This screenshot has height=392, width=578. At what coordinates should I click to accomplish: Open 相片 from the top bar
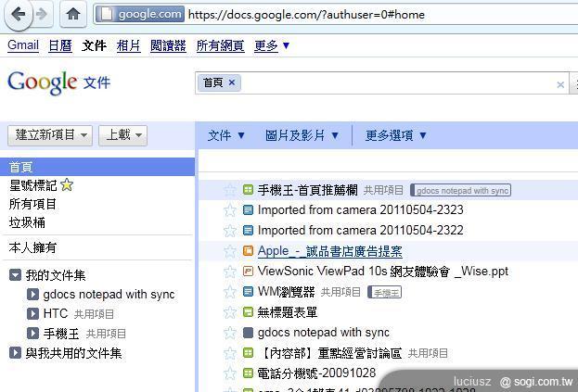(x=128, y=45)
